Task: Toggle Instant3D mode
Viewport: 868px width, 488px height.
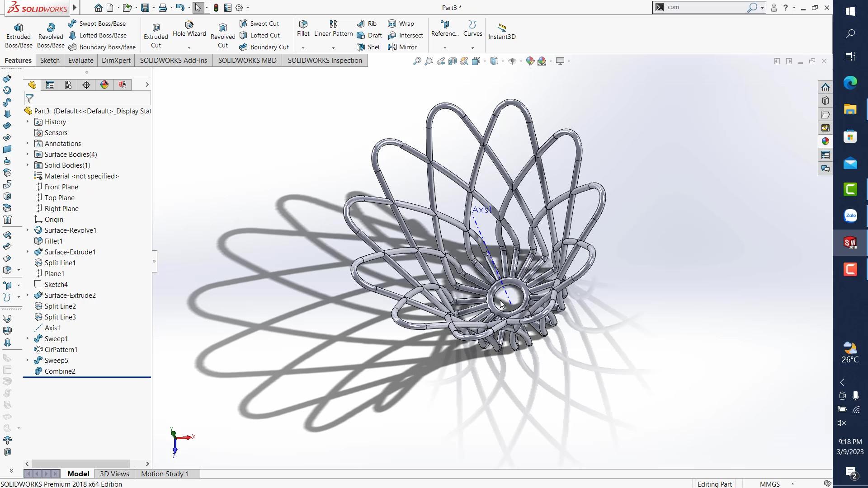Action: 501,29
